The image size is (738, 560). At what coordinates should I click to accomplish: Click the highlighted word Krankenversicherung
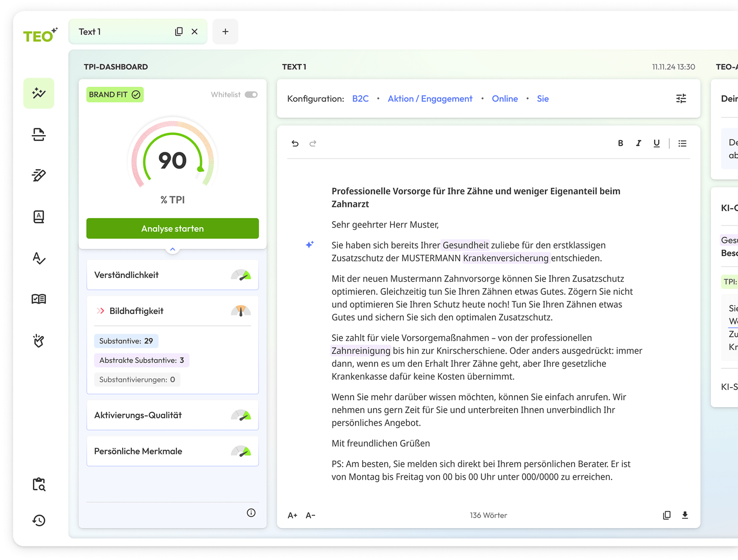[506, 258]
